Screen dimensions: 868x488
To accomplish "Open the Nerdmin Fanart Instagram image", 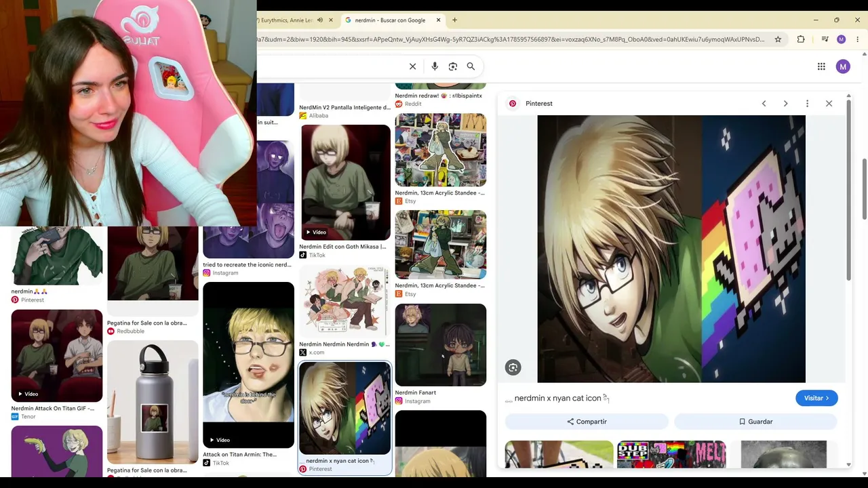I will [x=441, y=345].
